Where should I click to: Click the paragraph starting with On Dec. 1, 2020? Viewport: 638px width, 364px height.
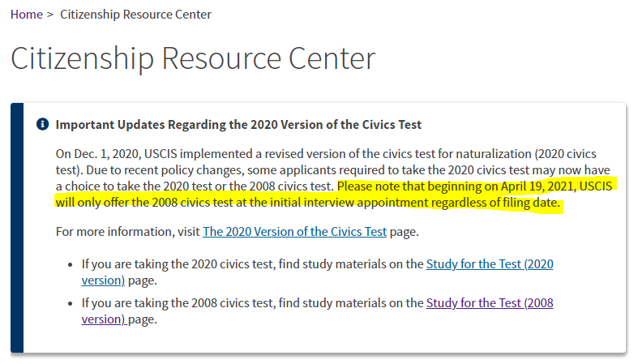(x=334, y=178)
